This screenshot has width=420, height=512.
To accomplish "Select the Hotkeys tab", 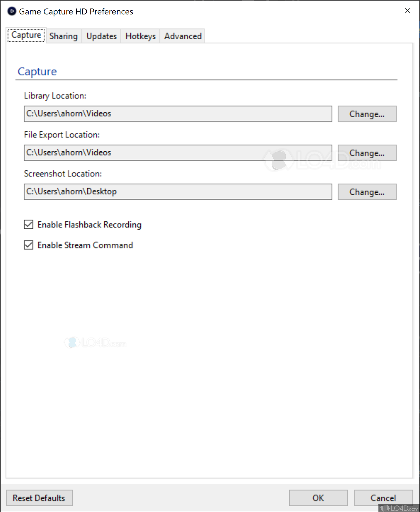I will coord(140,36).
